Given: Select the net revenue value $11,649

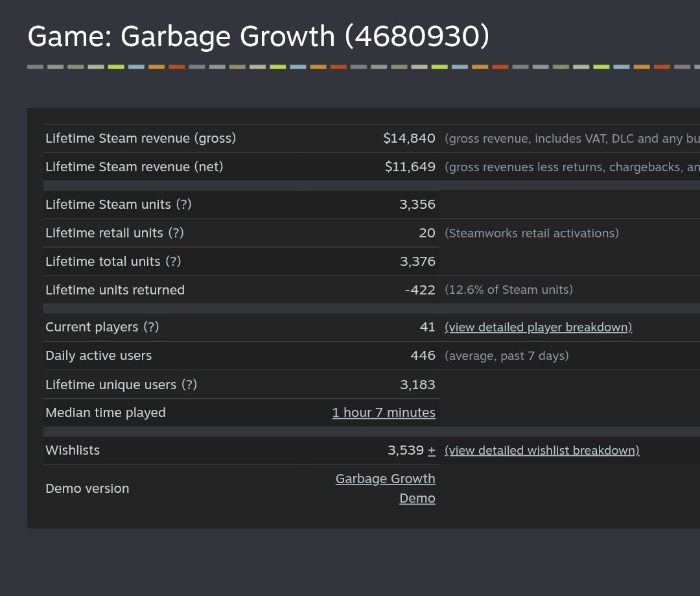Looking at the screenshot, I should pos(410,167).
